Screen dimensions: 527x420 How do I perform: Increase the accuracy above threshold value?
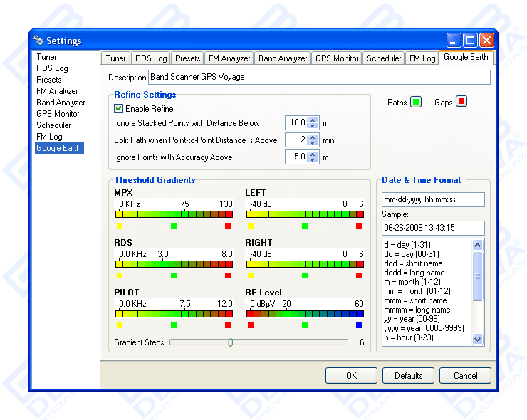tap(313, 154)
